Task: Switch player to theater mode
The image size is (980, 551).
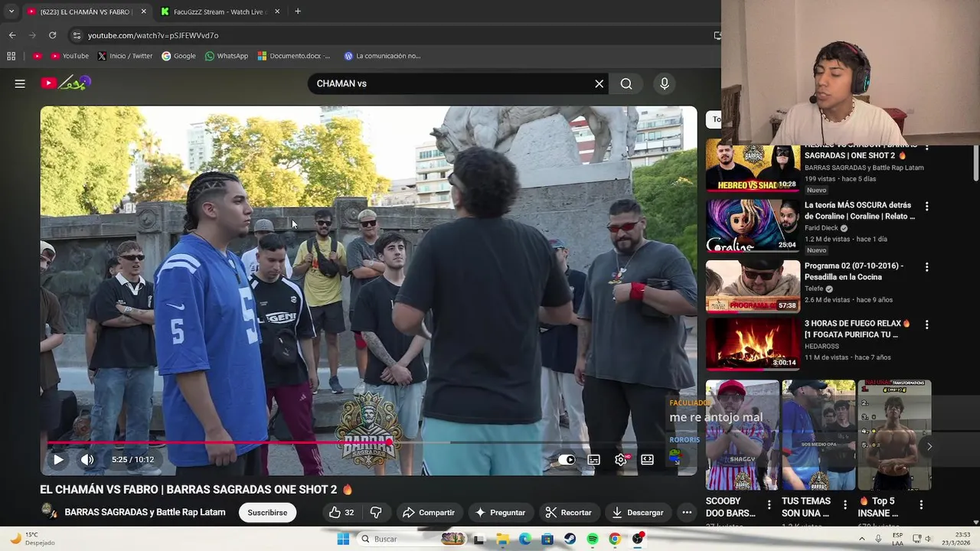Action: click(647, 460)
